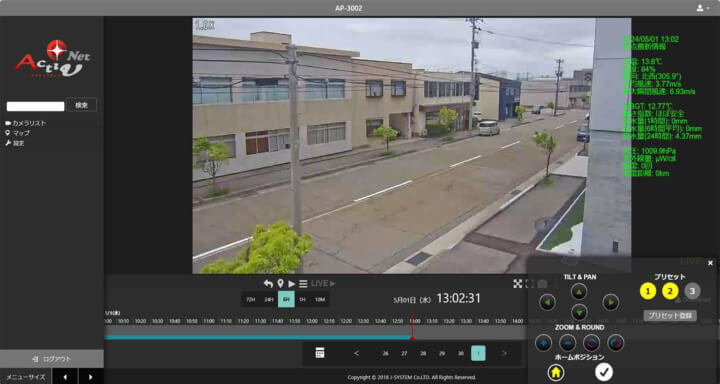Select the 6H time range

(286, 299)
